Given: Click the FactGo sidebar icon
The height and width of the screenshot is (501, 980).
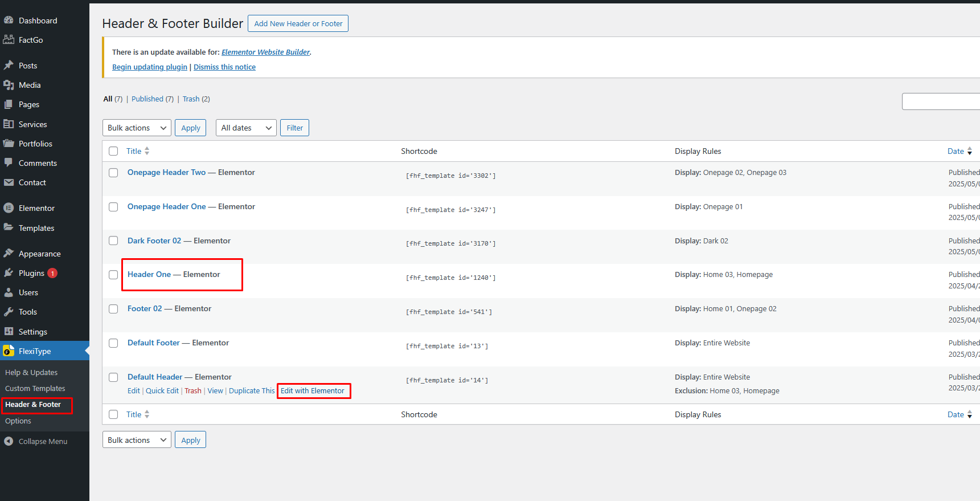Looking at the screenshot, I should click(x=9, y=39).
